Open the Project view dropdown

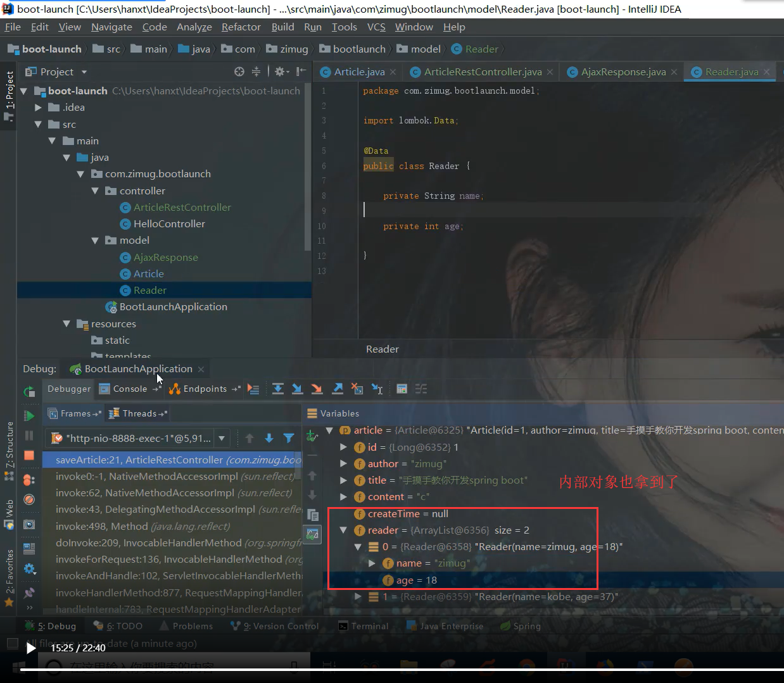[x=84, y=72]
